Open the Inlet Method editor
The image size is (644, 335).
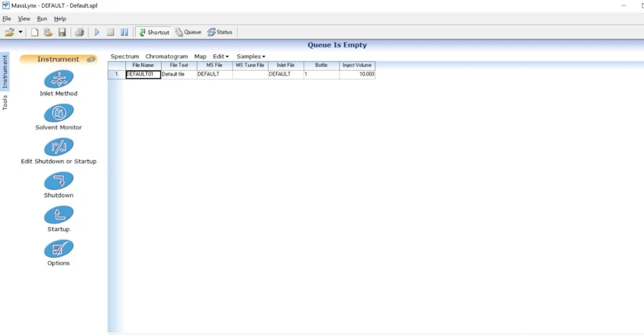coord(58,79)
